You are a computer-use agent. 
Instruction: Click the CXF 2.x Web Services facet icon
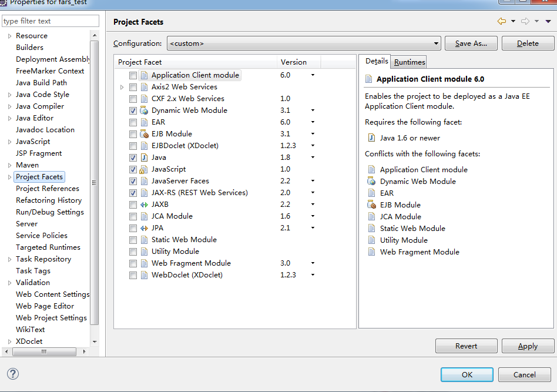(144, 99)
